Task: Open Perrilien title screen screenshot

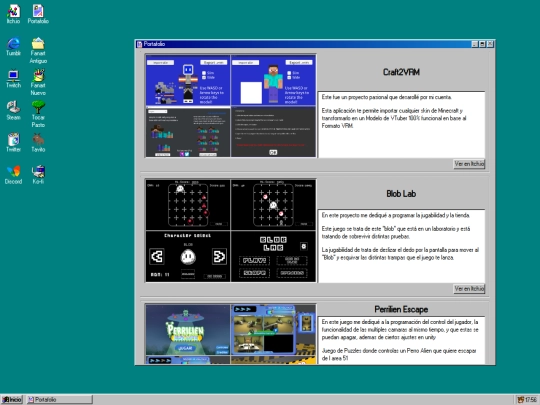Action: click(x=188, y=330)
